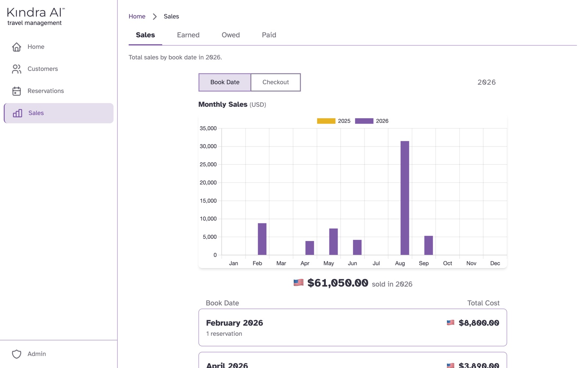The image size is (588, 368).
Task: Click "Total sales by book date in 2026." text
Action: (175, 57)
